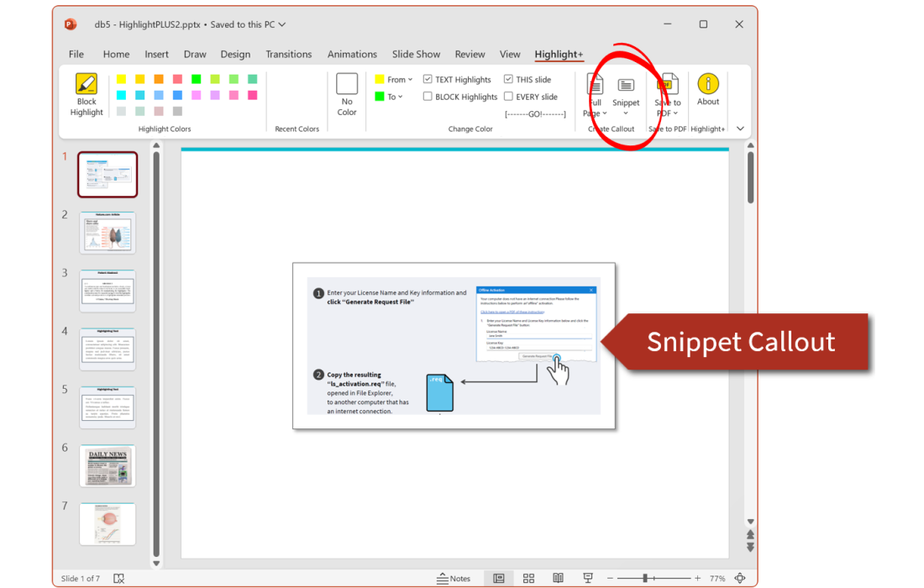Open the Animations tab
Screen dimensions: 924x588
click(352, 55)
